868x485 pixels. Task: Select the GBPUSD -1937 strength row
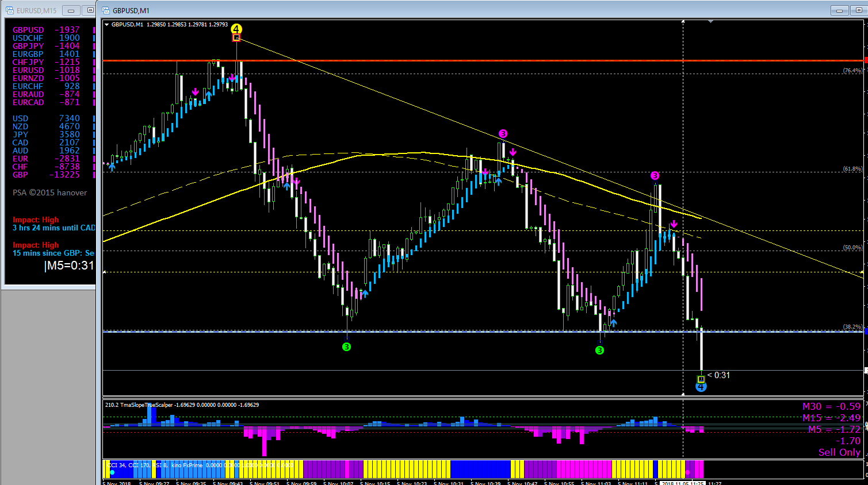47,30
